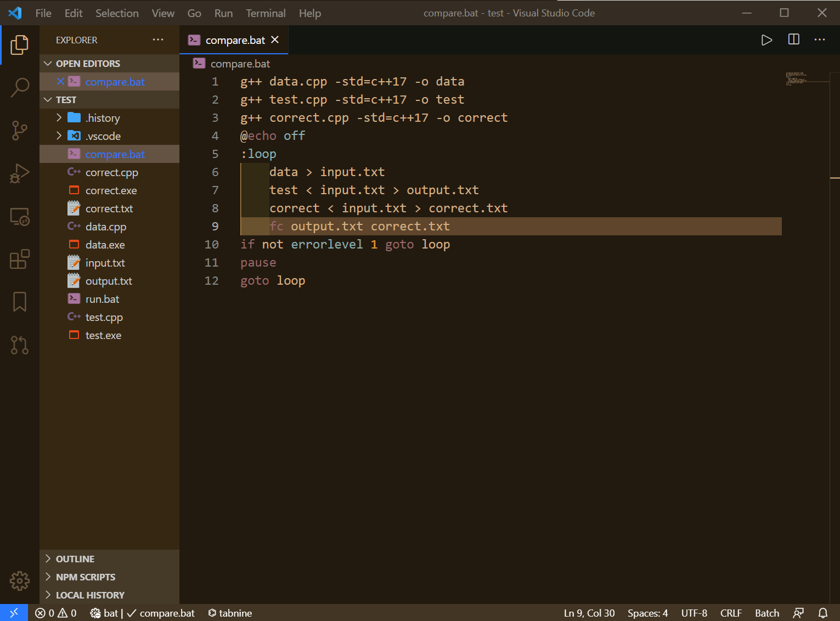Viewport: 840px width, 621px height.
Task: Open correct.exe in the explorer
Action: [109, 190]
